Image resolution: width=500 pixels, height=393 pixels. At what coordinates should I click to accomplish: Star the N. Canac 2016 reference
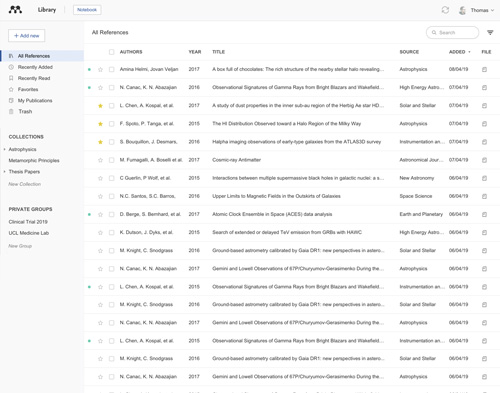(x=100, y=87)
